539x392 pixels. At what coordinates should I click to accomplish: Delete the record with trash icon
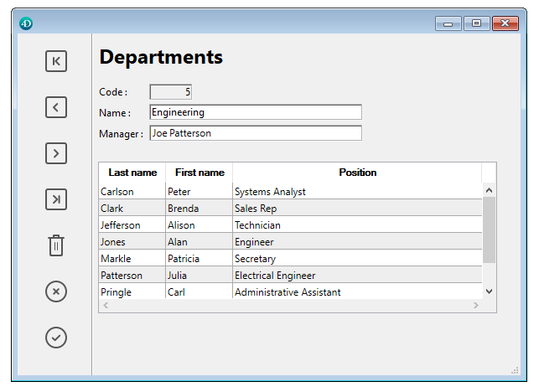[x=55, y=245]
